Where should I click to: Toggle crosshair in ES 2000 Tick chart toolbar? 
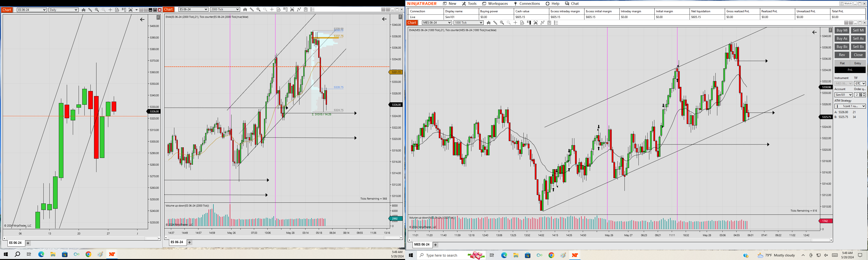(x=272, y=9)
